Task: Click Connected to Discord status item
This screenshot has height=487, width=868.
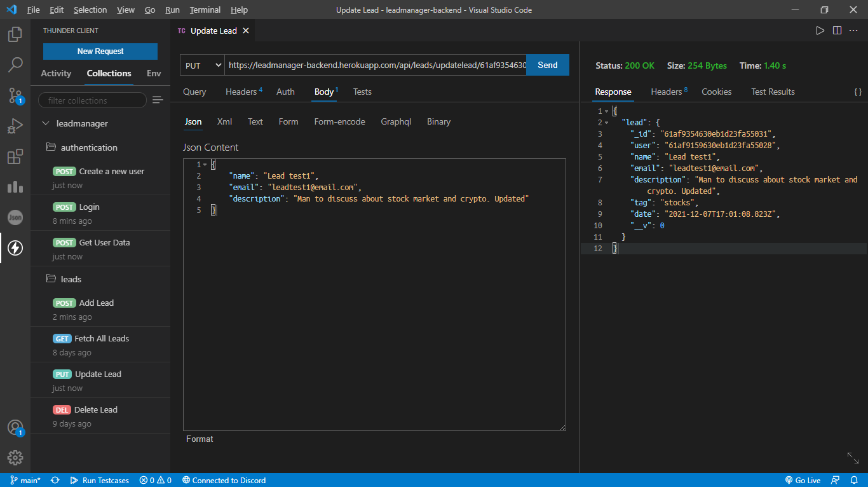Action: tap(224, 480)
